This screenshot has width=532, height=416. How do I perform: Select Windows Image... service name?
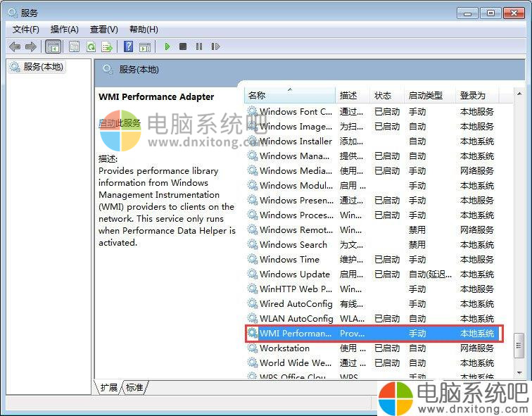point(296,126)
